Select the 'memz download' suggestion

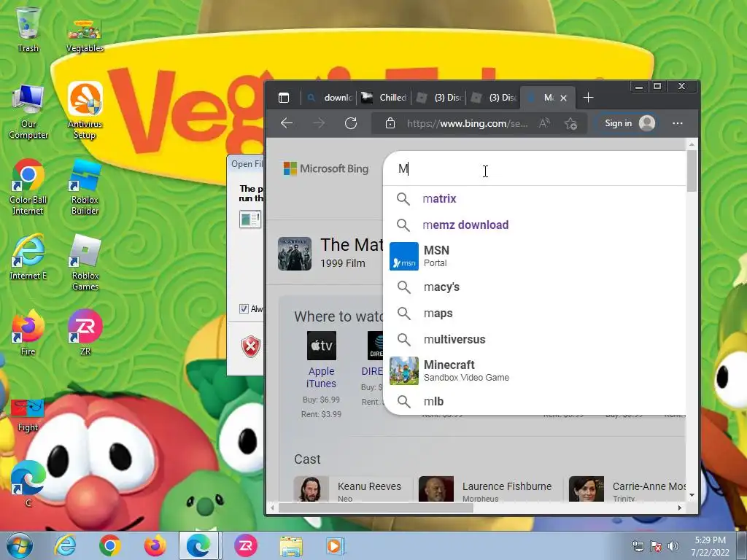pyautogui.click(x=533, y=225)
